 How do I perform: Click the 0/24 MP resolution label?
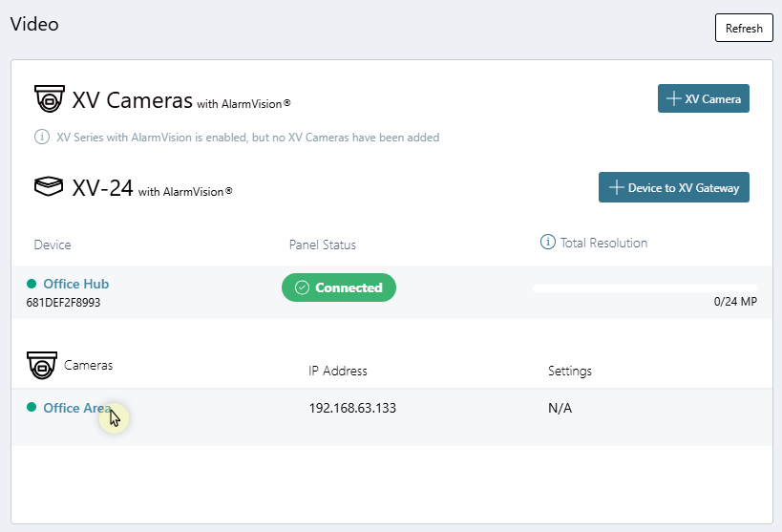coord(735,301)
